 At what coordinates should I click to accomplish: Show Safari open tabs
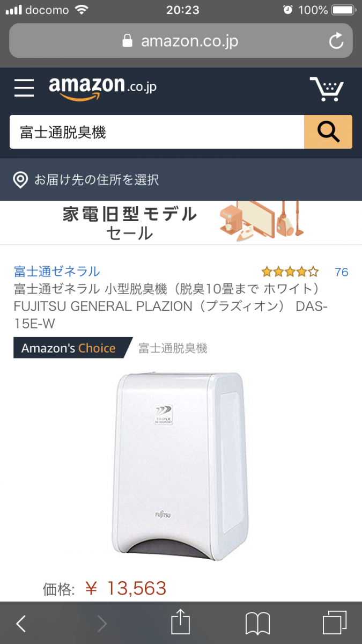click(335, 623)
